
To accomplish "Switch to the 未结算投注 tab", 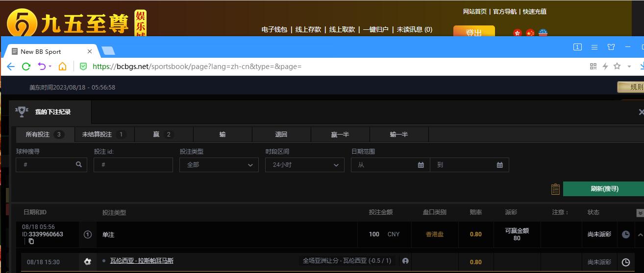I will (x=104, y=135).
